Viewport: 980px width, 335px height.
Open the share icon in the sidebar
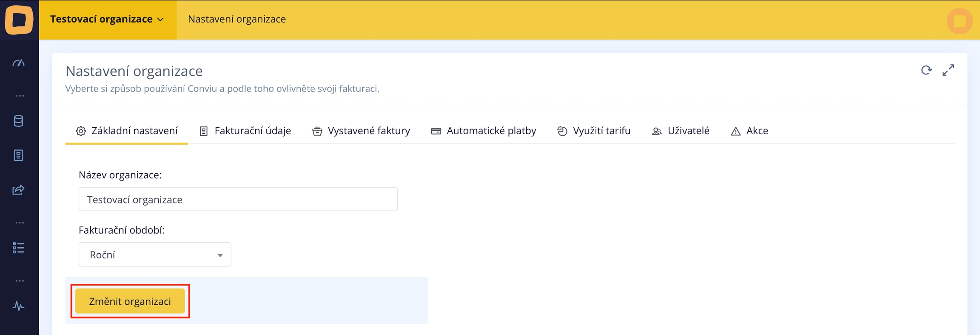coord(19,190)
